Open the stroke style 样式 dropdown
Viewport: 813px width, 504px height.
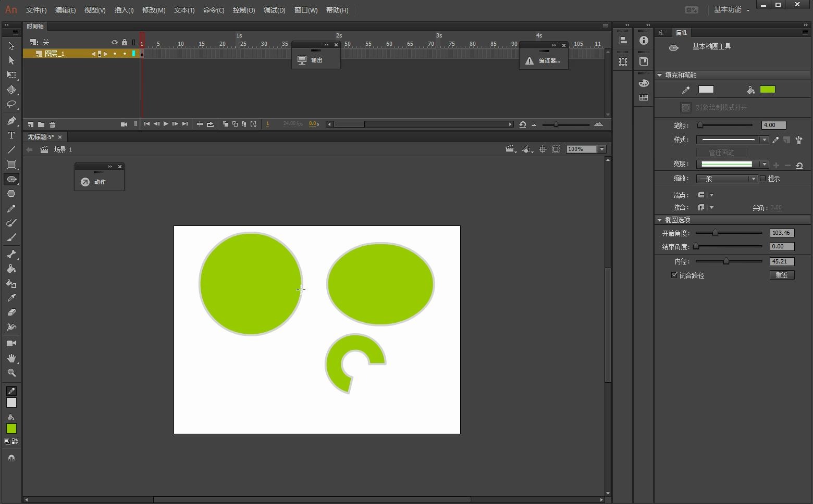click(732, 140)
